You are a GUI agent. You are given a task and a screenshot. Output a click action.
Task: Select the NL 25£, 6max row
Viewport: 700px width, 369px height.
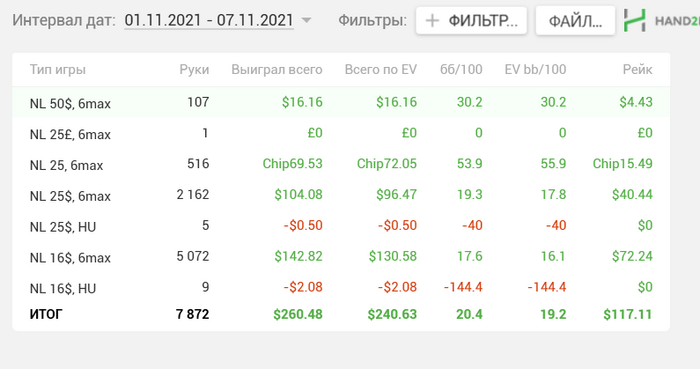pos(341,133)
